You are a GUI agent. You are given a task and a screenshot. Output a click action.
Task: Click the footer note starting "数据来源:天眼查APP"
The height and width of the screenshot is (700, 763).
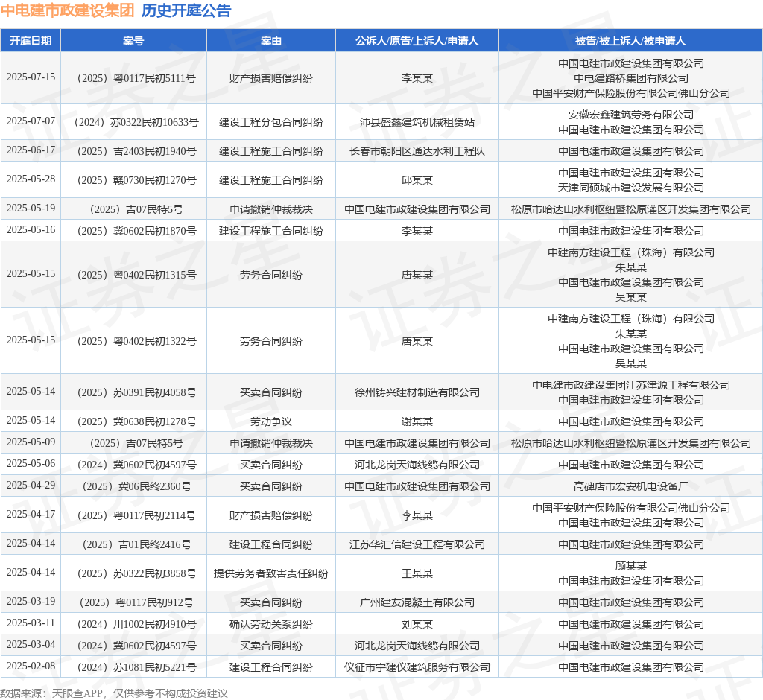114,693
